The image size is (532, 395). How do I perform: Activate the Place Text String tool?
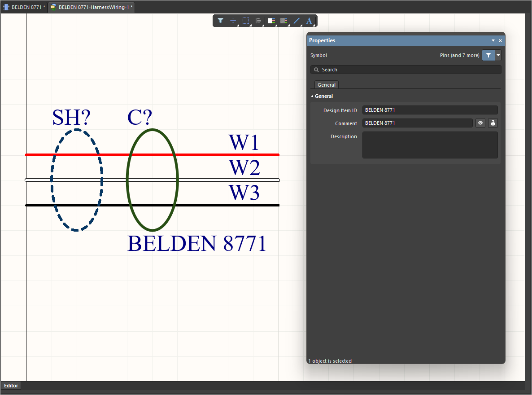[x=309, y=21]
